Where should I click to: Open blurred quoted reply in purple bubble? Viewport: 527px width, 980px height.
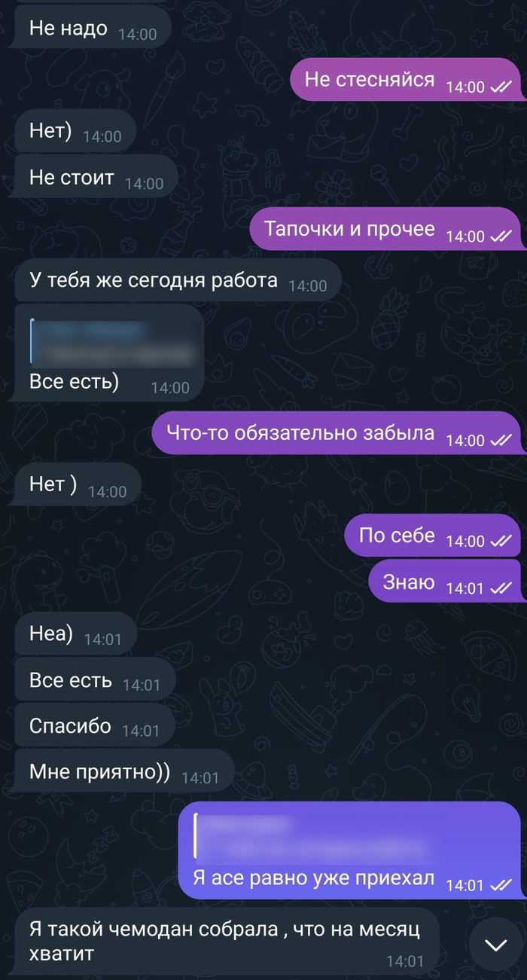[x=318, y=835]
